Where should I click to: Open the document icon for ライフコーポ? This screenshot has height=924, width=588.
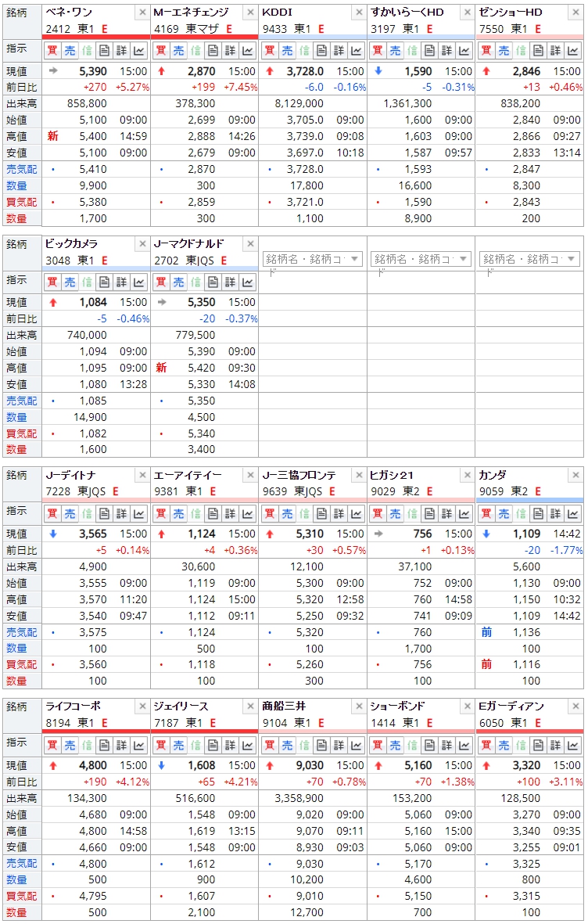[104, 746]
